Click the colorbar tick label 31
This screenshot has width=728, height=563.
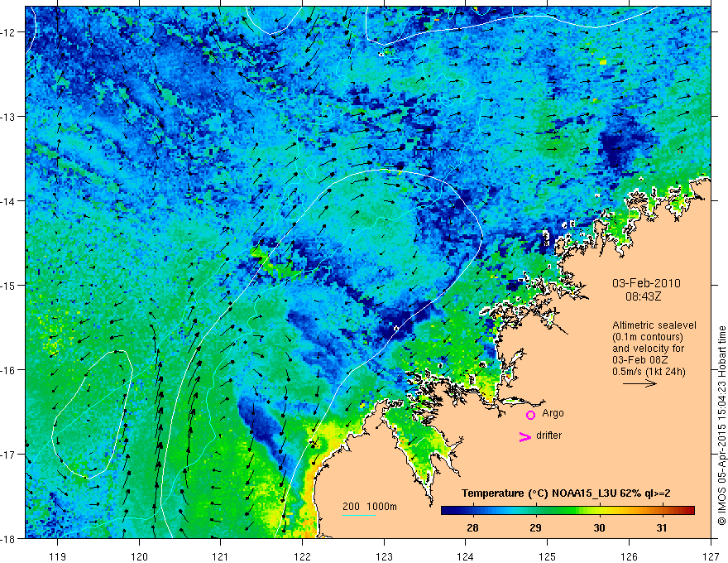(662, 527)
